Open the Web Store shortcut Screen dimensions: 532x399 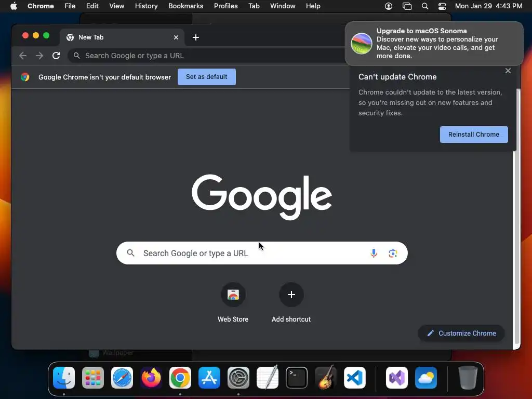(x=233, y=295)
